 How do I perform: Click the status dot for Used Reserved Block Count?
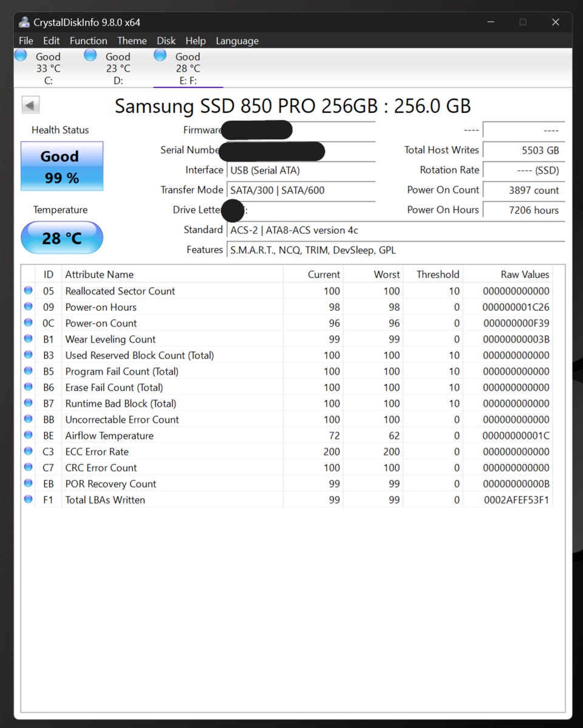click(x=29, y=355)
